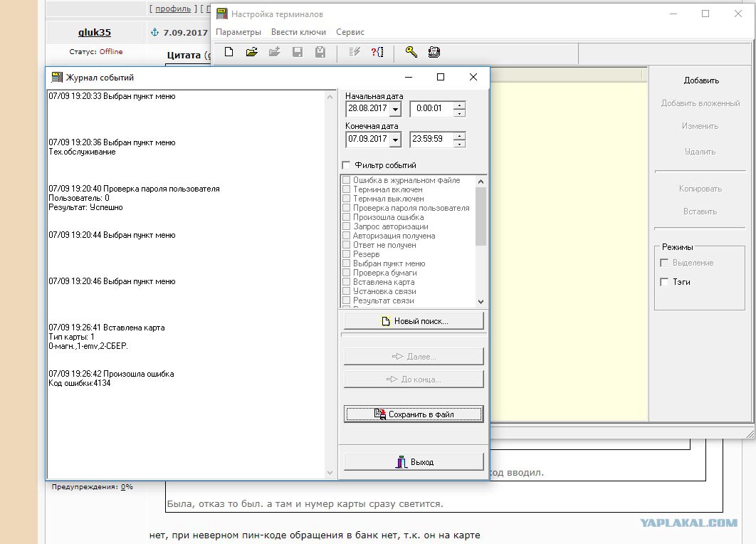Viewport: 756px width, 544px height.
Task: Check Запрос авторизации filter option
Action: point(346,226)
